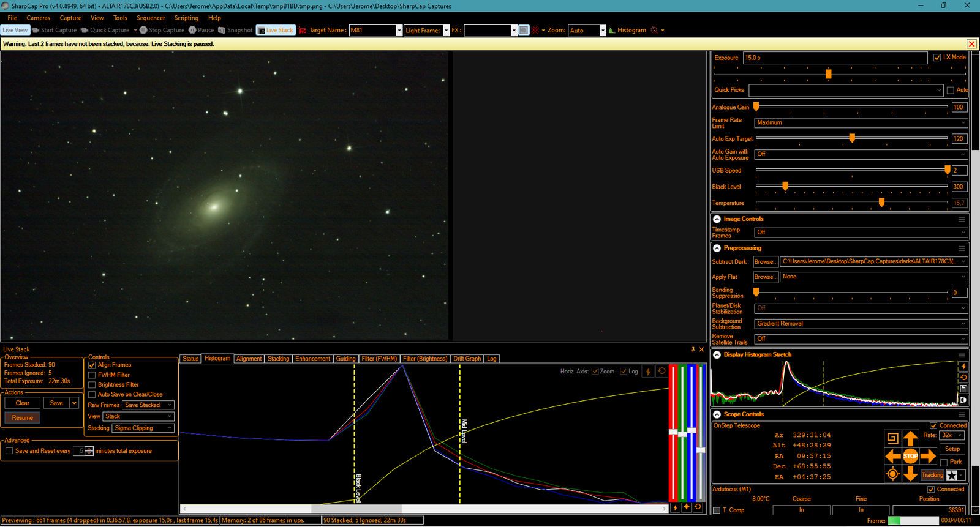The height and width of the screenshot is (527, 980).
Task: Click the Resume button
Action: [23, 418]
